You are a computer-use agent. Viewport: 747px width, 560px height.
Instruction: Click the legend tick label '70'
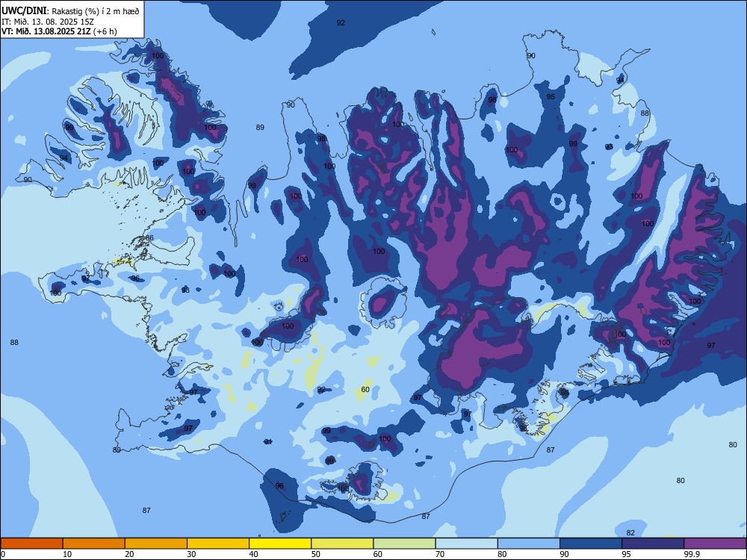point(440,554)
